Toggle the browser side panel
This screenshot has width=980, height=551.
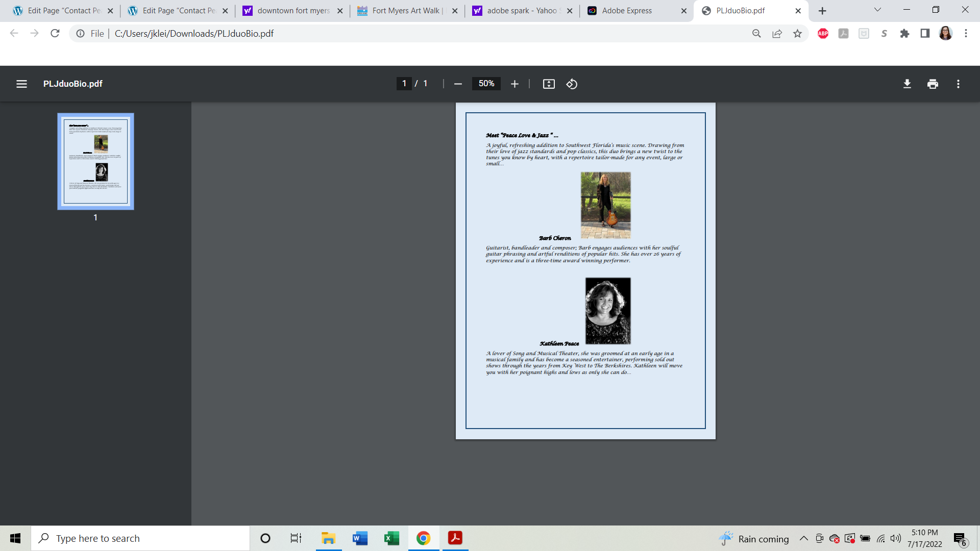pos(925,34)
